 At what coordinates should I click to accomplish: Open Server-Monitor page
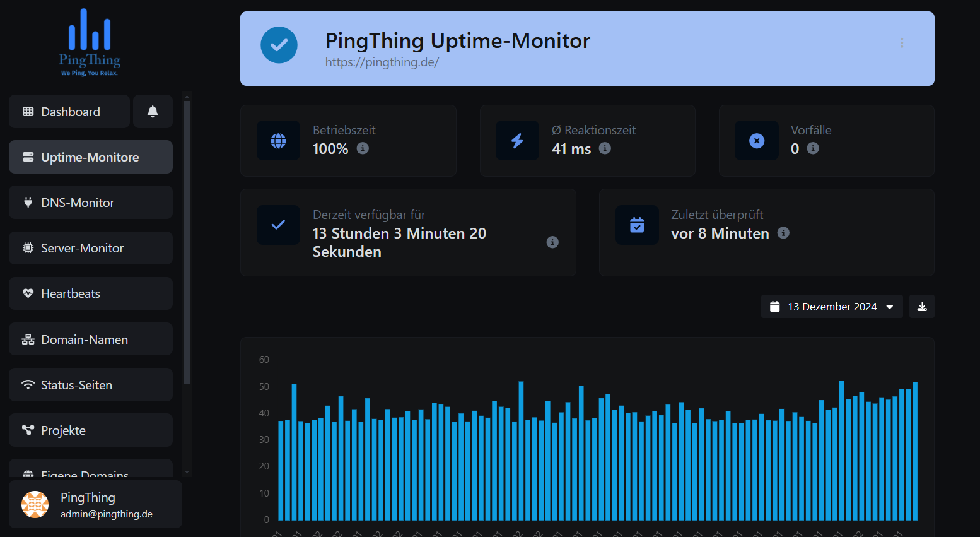[x=91, y=248]
